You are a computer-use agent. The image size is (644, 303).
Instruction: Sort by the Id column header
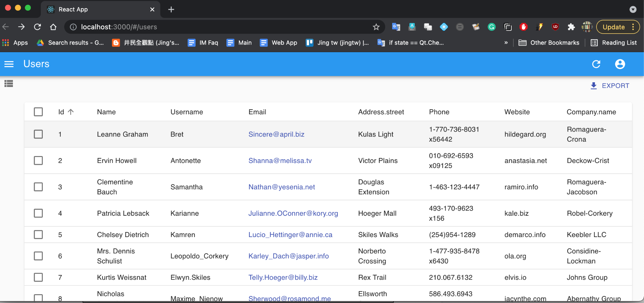point(66,112)
